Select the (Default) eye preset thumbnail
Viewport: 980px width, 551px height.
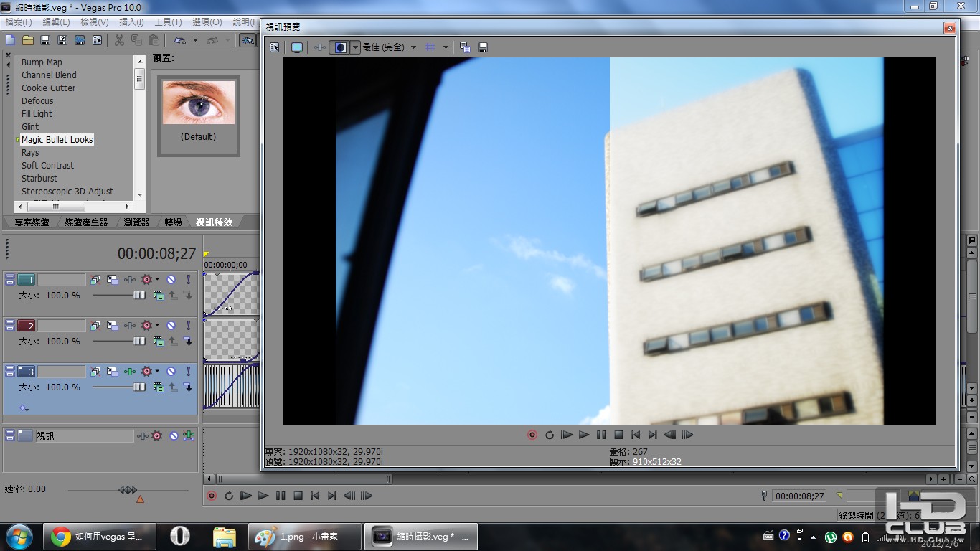click(x=199, y=116)
